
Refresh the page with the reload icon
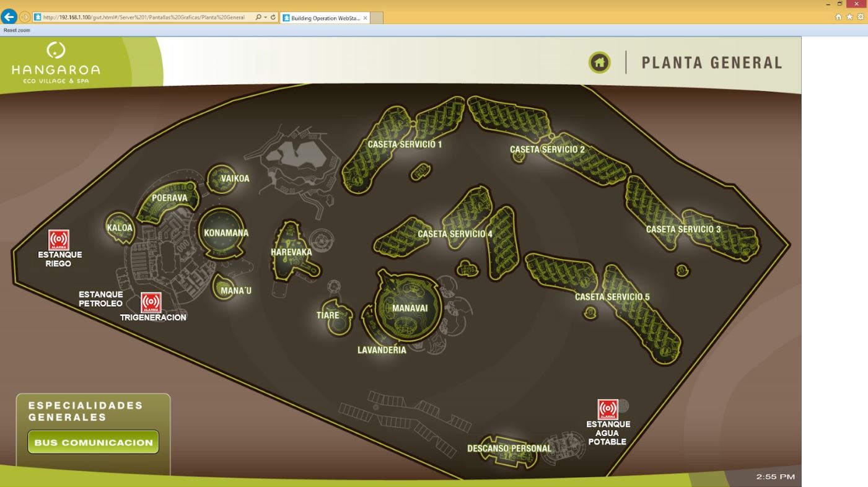tap(273, 17)
